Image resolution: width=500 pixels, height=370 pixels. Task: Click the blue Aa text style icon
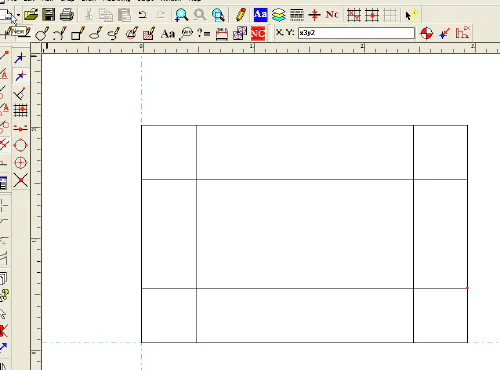(260, 15)
